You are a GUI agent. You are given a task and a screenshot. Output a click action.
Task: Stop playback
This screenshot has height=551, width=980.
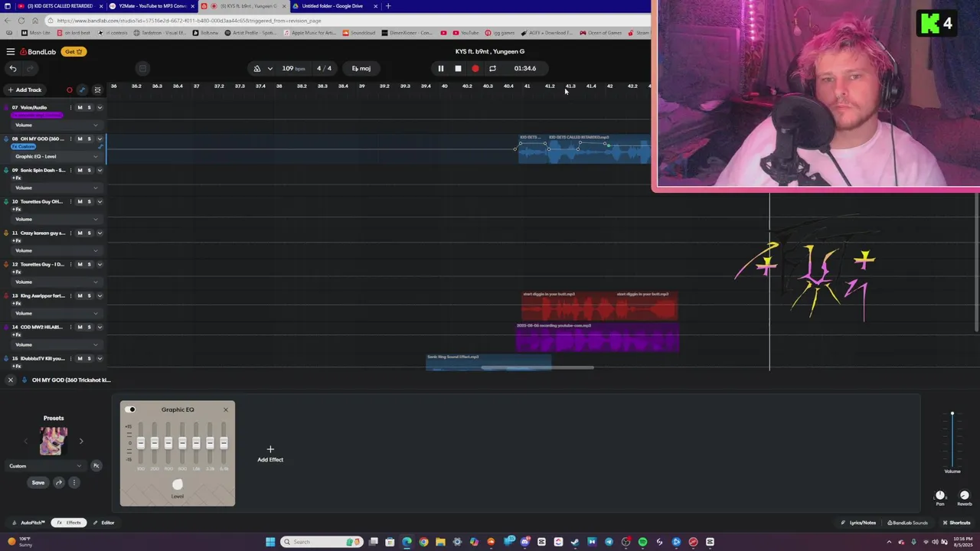458,68
